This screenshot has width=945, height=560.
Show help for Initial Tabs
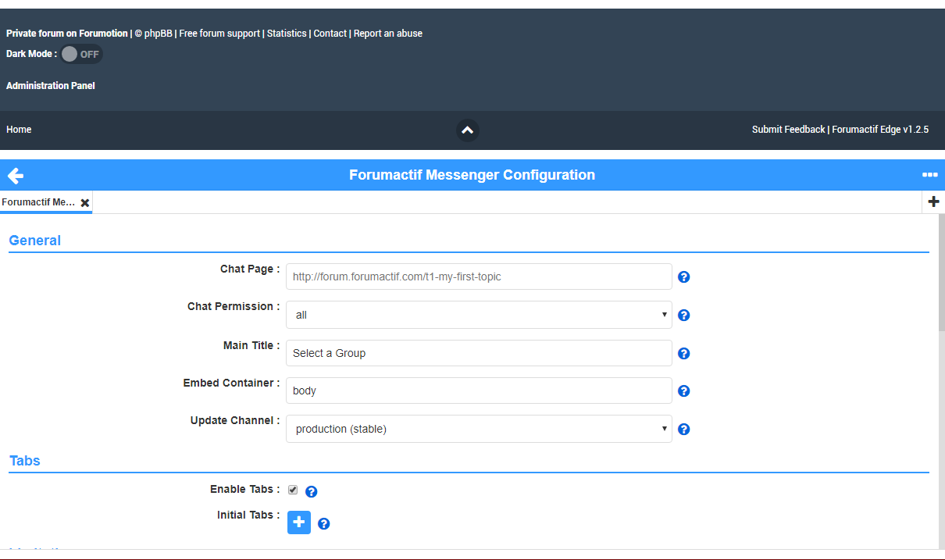click(323, 524)
